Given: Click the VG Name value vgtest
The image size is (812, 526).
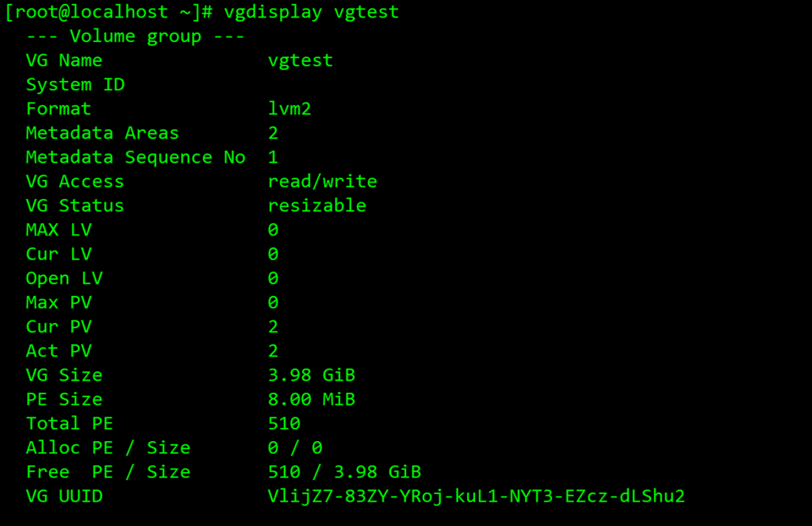Looking at the screenshot, I should [x=301, y=60].
